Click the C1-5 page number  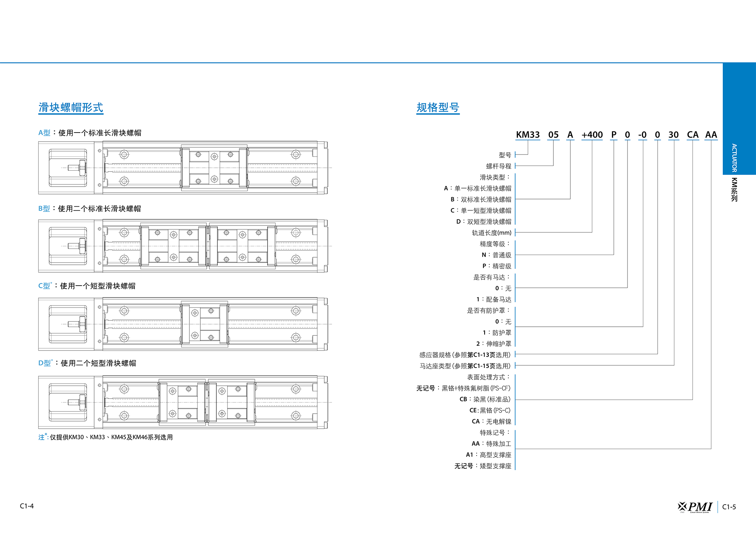729,507
